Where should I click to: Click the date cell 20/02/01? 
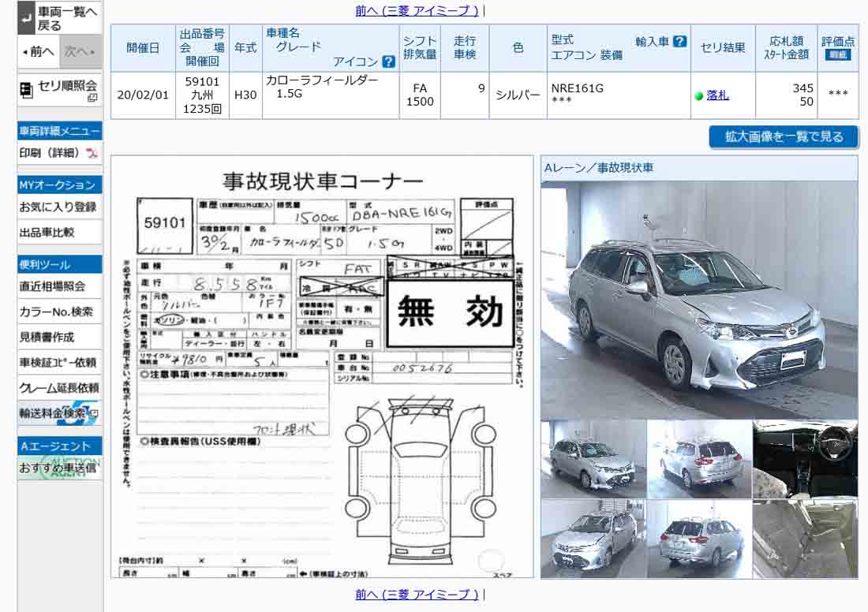coord(143,95)
